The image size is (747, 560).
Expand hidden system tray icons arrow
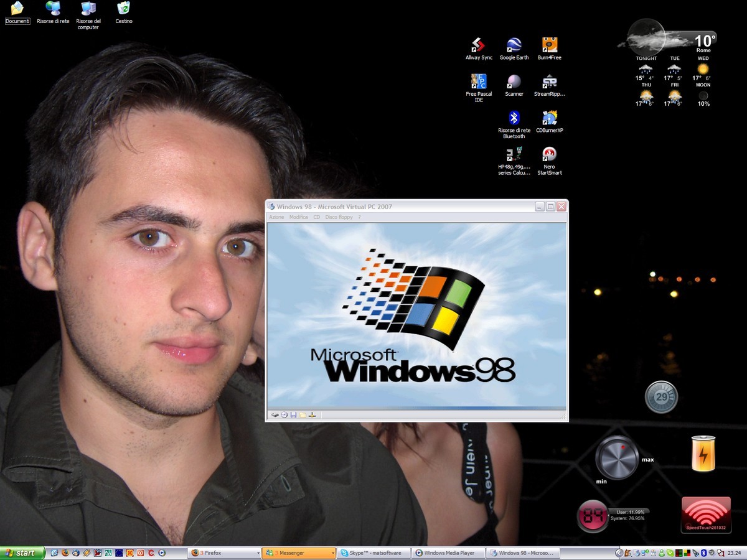tap(619, 553)
